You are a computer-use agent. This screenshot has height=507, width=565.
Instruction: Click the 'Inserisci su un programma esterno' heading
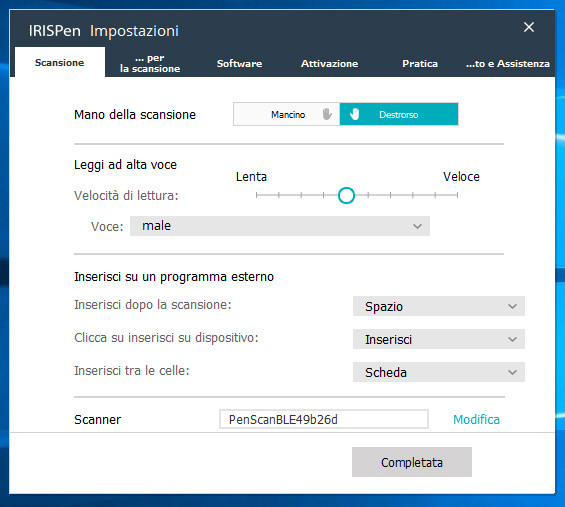(174, 277)
